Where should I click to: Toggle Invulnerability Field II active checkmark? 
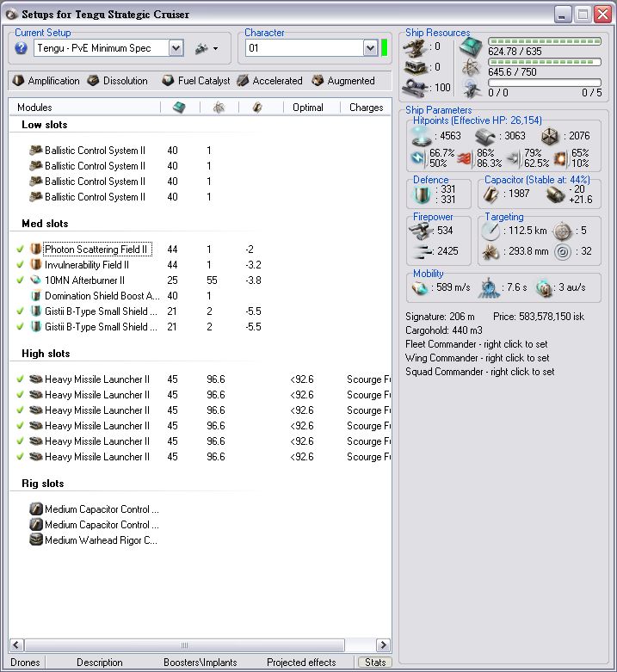pos(20,264)
